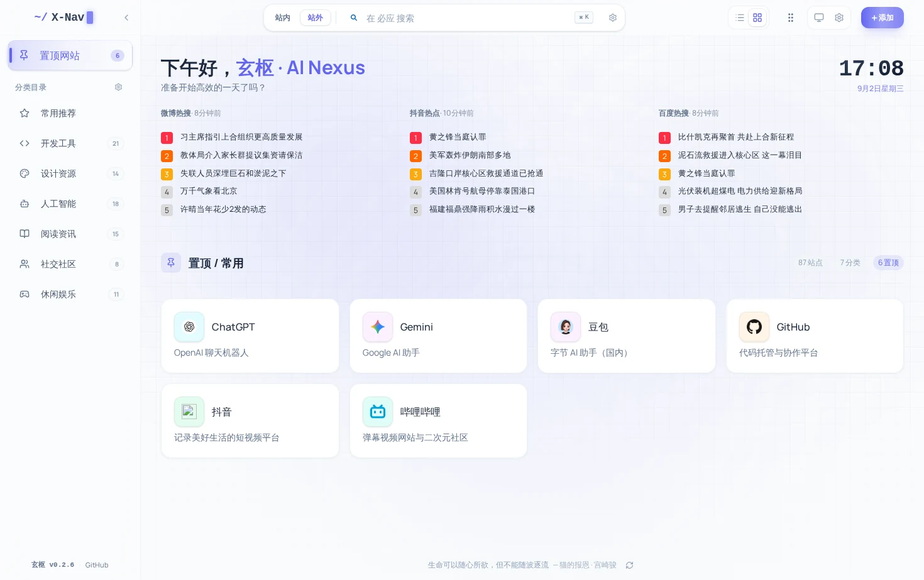The width and height of the screenshot is (924, 580).
Task: Click the 玄枢 v0.2.6 version label
Action: click(x=53, y=565)
